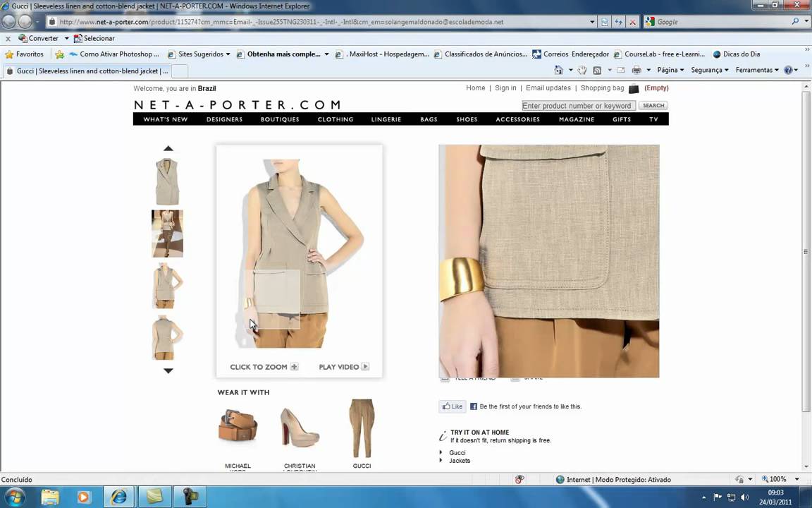The height and width of the screenshot is (508, 812).
Task: Click the blue help question mark icon
Action: point(788,70)
